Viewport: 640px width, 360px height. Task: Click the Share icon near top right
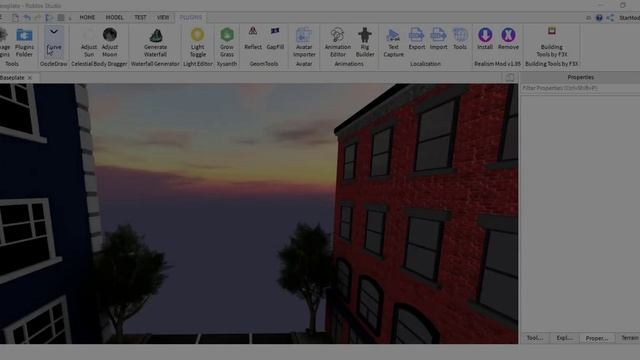click(x=610, y=18)
